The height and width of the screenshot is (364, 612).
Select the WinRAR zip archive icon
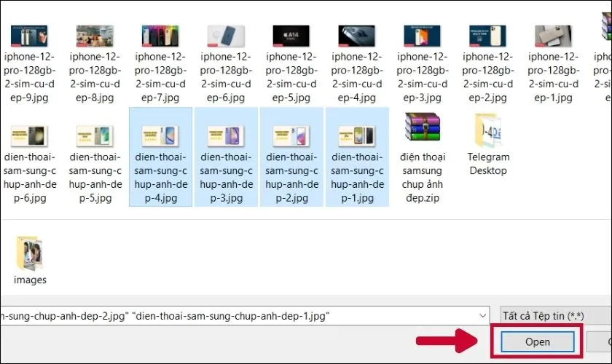click(x=423, y=128)
